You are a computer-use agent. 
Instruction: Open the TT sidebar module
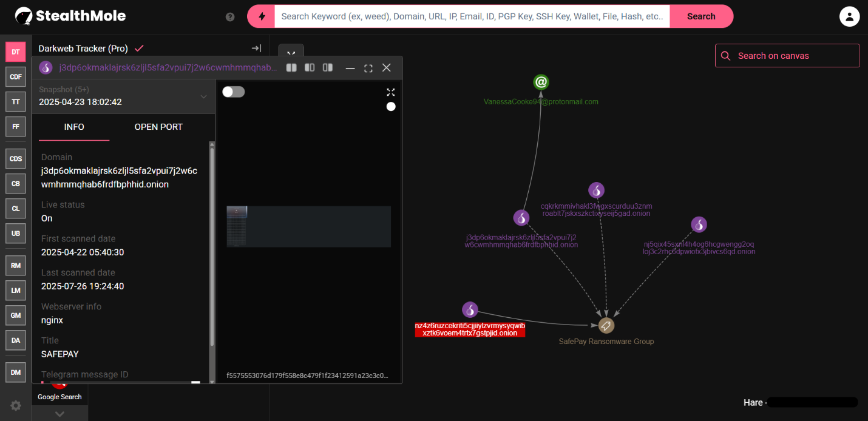tap(16, 102)
